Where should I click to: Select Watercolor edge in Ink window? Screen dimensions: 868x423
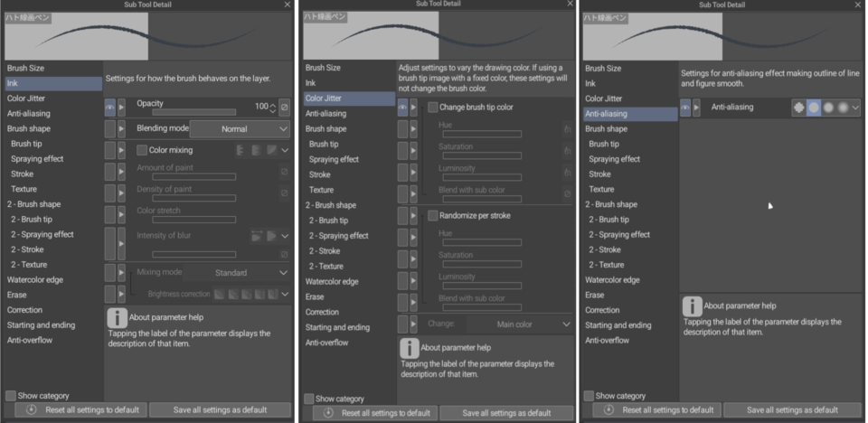coord(35,279)
